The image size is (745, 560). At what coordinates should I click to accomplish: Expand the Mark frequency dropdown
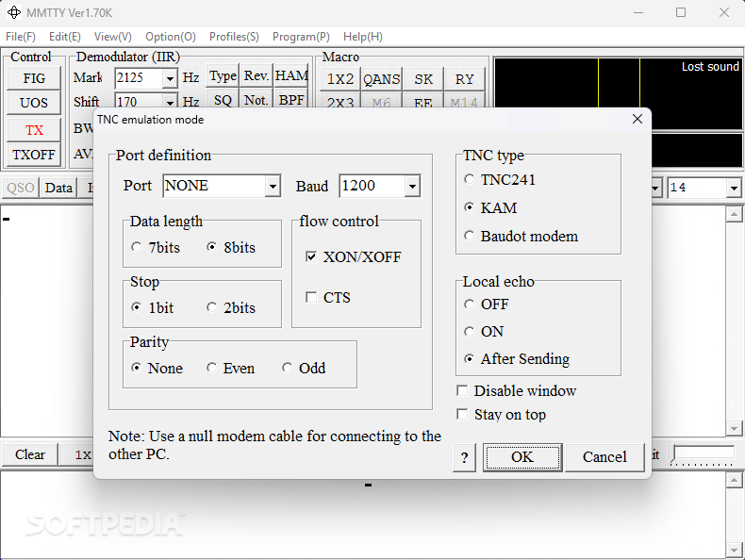(x=170, y=78)
